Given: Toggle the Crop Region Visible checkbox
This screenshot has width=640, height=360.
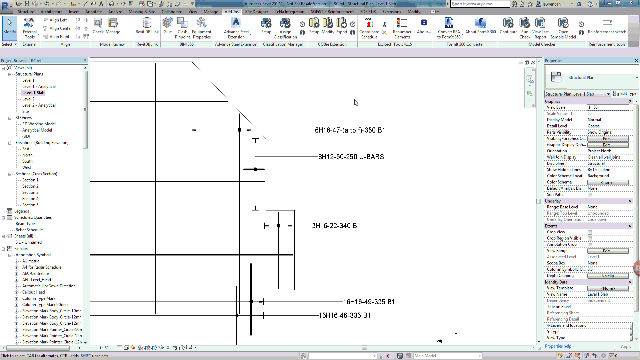Looking at the screenshot, I should (x=590, y=238).
